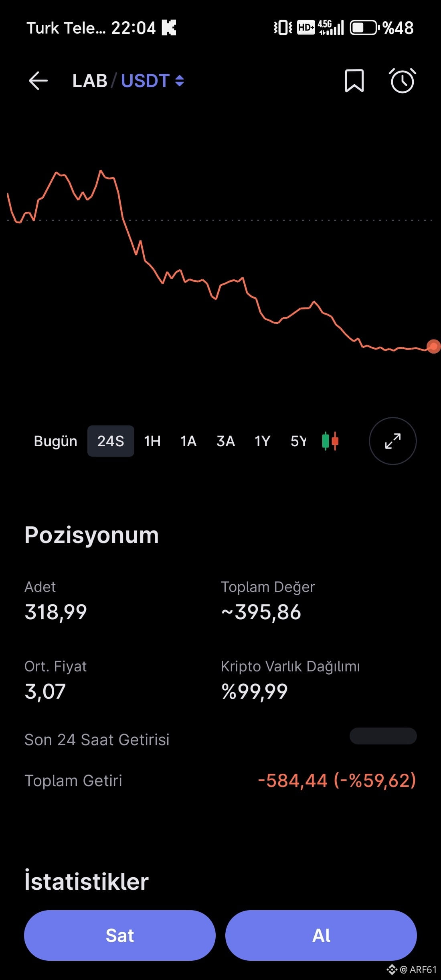Tap the Toplam Getiri loss value

337,781
